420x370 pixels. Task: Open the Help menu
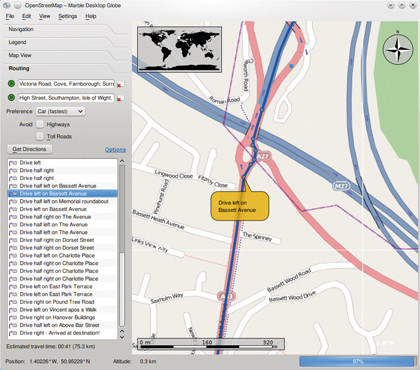pos(91,16)
